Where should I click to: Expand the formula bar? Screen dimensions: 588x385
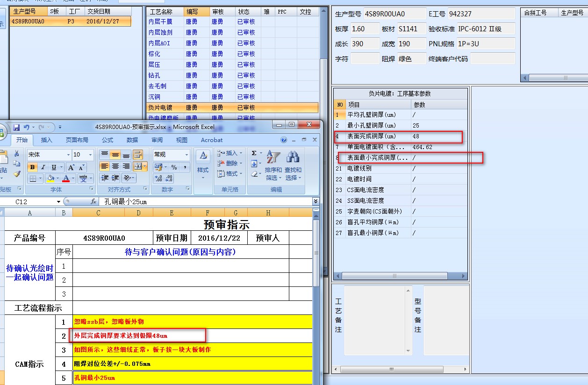click(316, 201)
